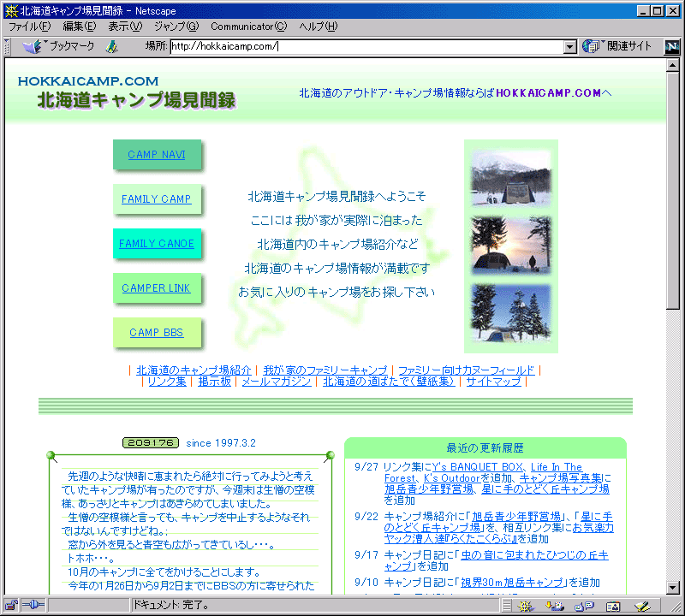685x616 pixels.
Task: Click the location toolbar collapse grip
Action: click(7, 47)
